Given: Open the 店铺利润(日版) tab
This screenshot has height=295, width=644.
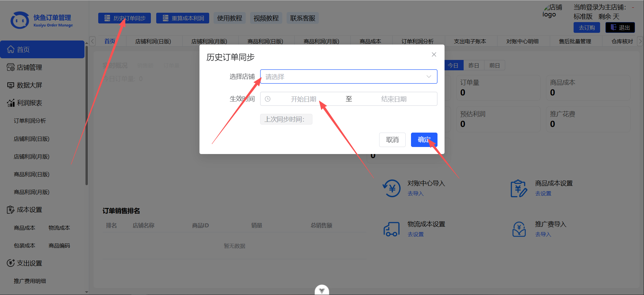Looking at the screenshot, I should [153, 41].
